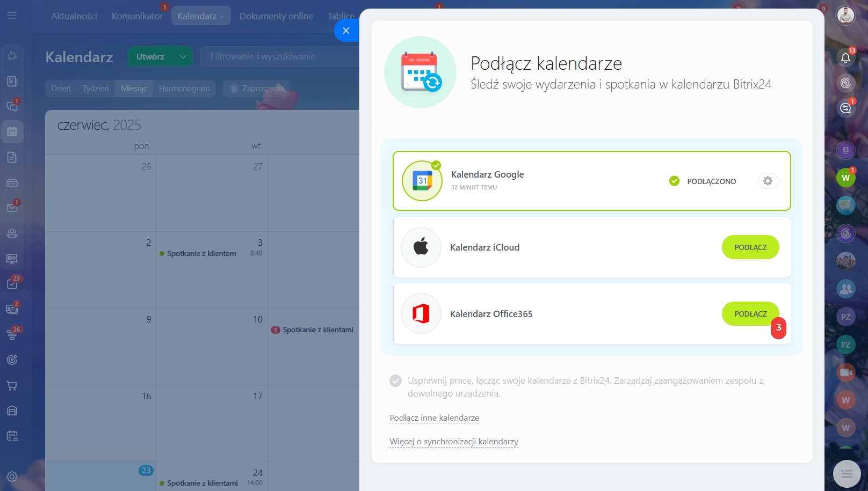Close the calendar connection side panel
Viewport: 868px width, 491px height.
coord(346,31)
